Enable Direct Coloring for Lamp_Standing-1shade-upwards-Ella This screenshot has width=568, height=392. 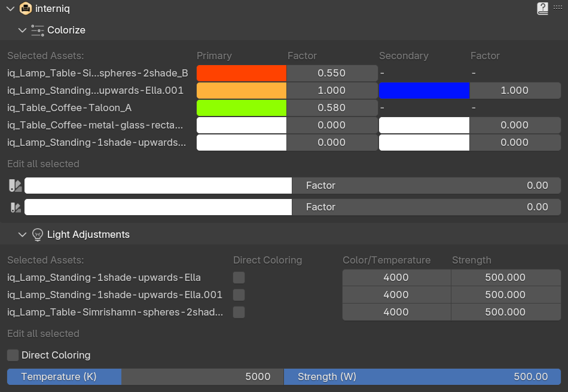coord(239,277)
